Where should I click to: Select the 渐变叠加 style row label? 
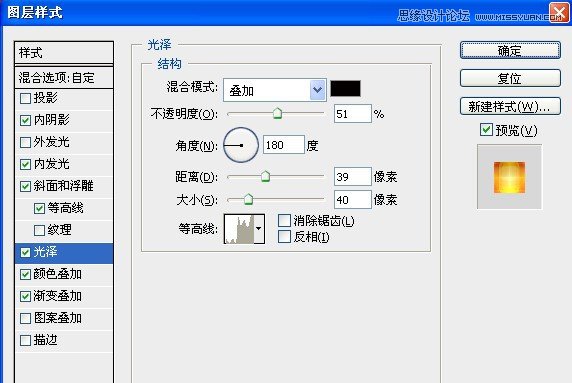[58, 296]
